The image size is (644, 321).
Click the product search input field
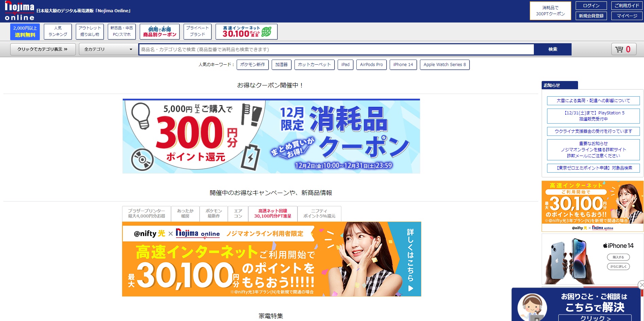(x=337, y=49)
